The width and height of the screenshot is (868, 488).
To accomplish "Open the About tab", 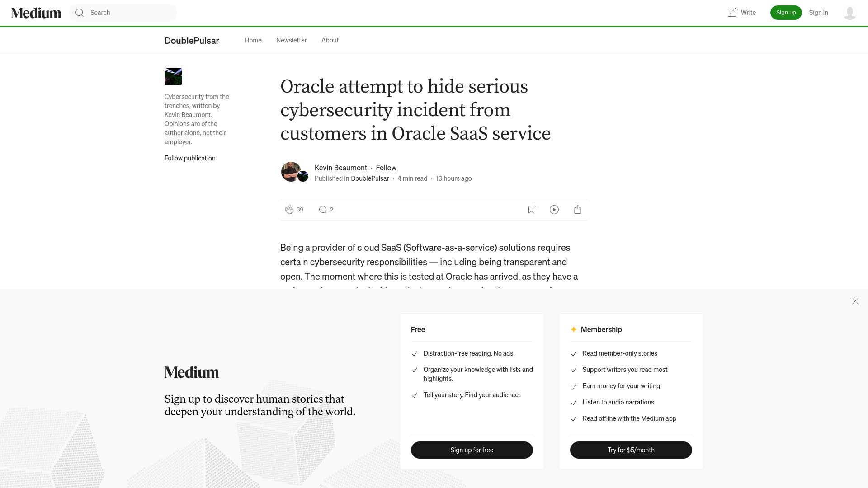I will tap(330, 40).
